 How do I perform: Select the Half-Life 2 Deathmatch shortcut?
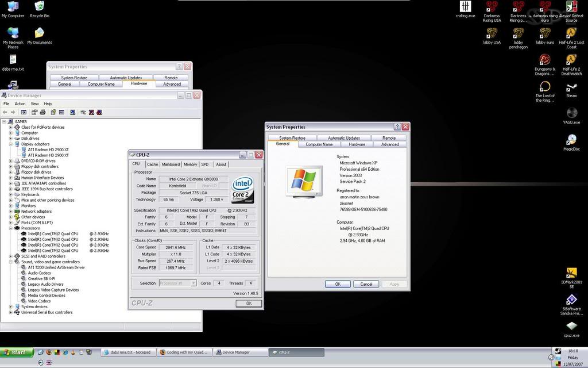pos(571,64)
